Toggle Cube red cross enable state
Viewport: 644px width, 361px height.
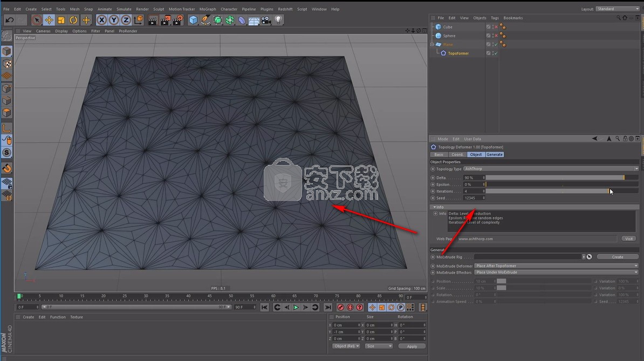496,27
